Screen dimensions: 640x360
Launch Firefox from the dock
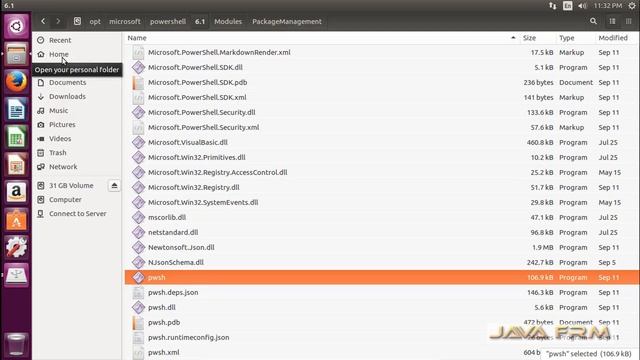16,82
